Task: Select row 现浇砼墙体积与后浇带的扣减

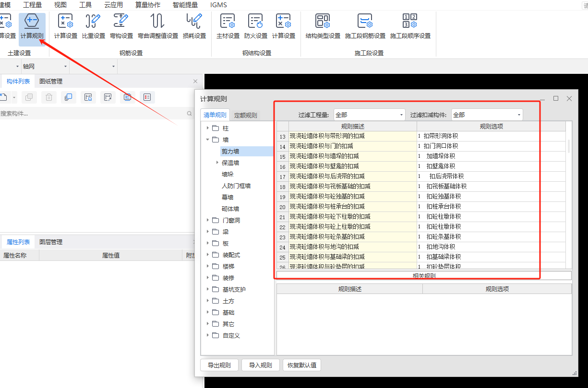Action: click(353, 176)
